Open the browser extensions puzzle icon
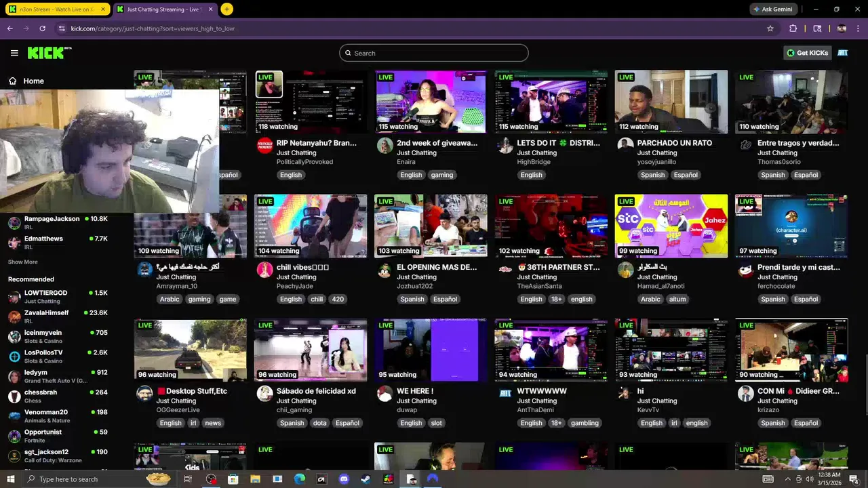The width and height of the screenshot is (868, 488). [x=793, y=28]
